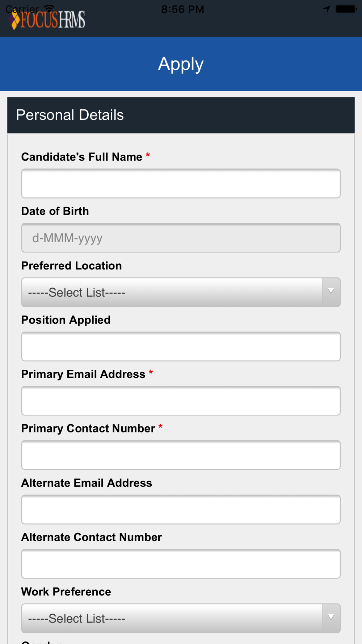Tap the location arrow status icon

tap(327, 9)
